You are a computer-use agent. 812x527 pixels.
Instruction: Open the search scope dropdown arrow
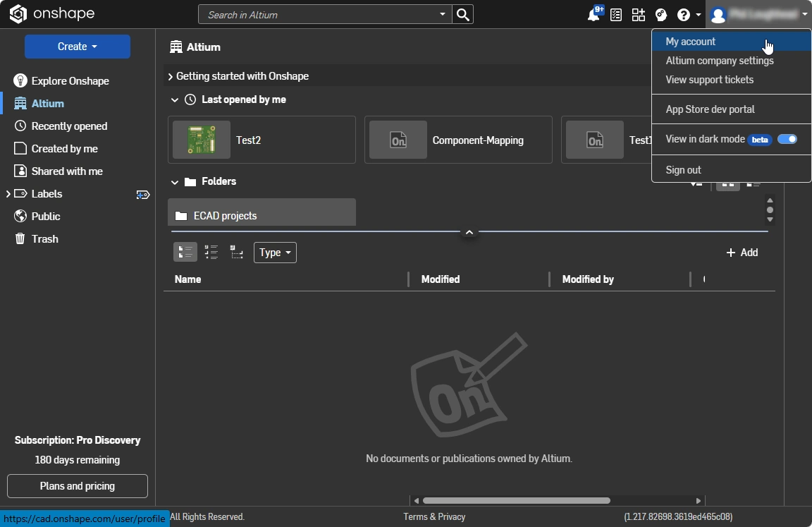pos(442,15)
